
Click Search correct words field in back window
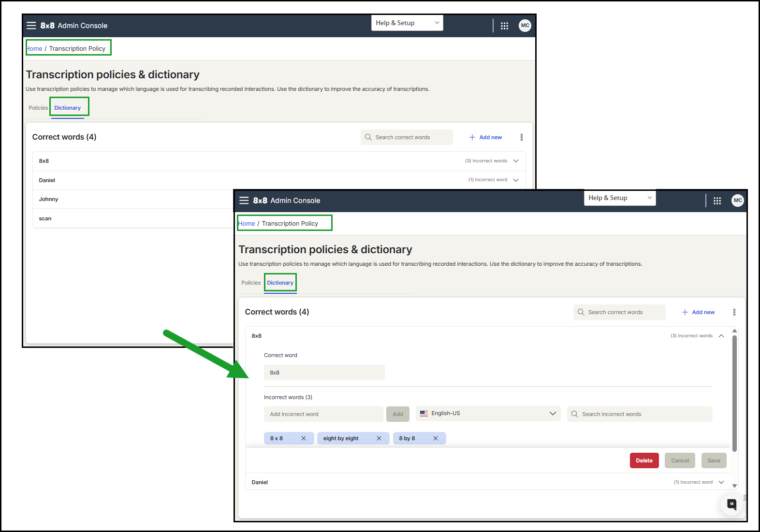click(407, 137)
